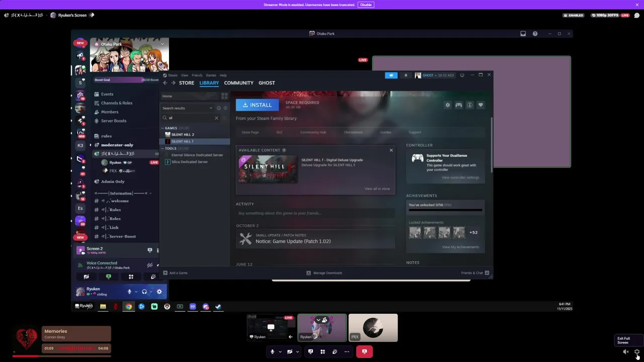Open Steam notifications bell icon
This screenshot has width=644, height=362.
406,75
